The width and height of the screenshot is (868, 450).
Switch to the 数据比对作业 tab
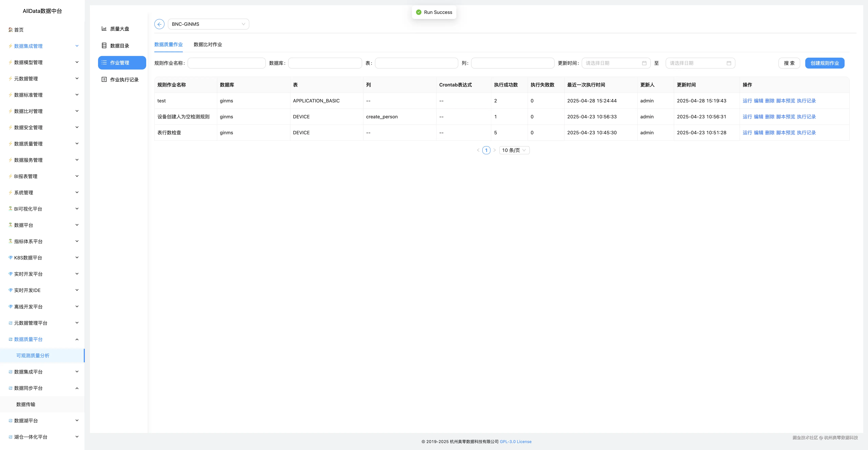208,44
